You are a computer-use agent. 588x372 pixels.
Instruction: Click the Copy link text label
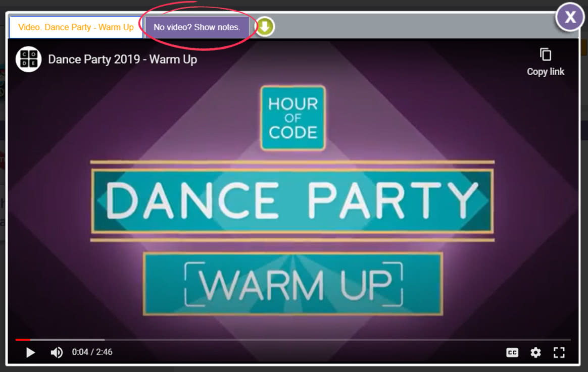(546, 72)
